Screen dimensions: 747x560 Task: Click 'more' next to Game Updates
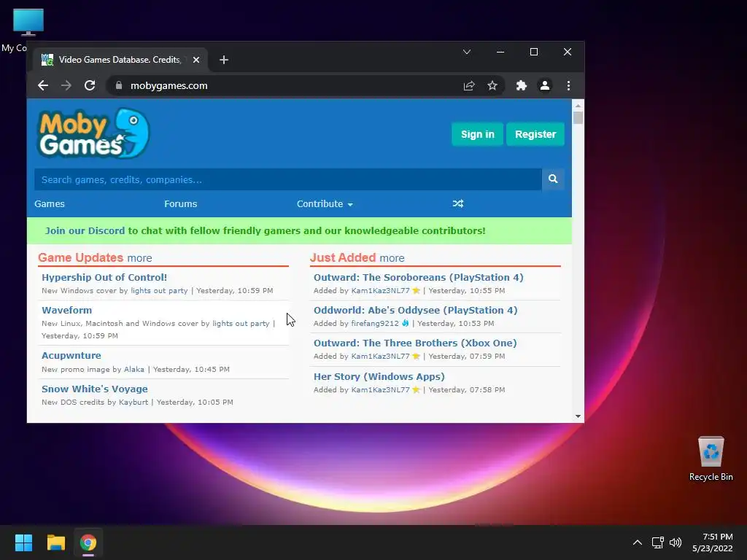click(139, 258)
